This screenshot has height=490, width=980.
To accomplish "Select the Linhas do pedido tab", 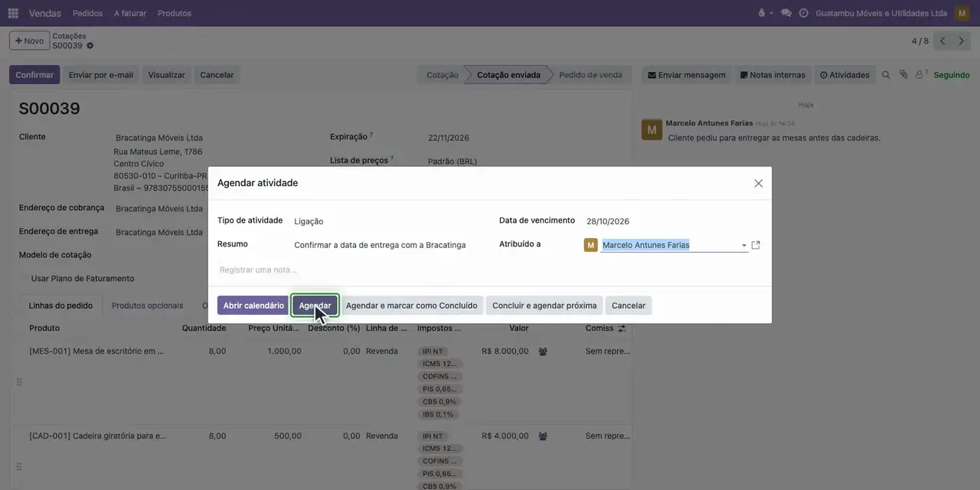I will pos(60,305).
